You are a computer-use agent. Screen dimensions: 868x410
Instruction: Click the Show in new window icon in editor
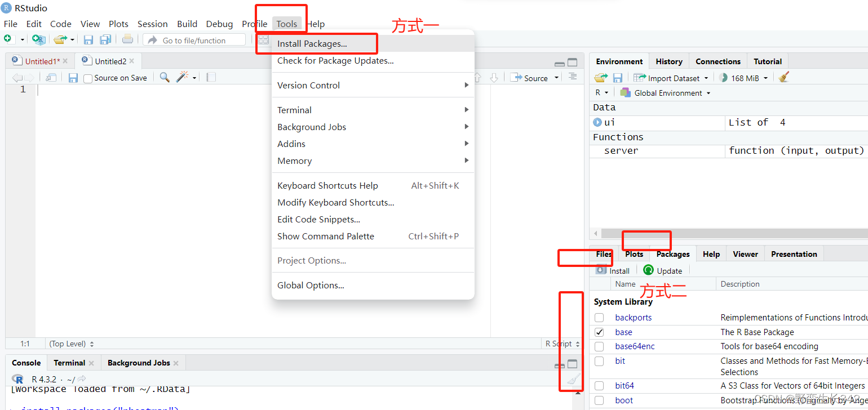tap(51, 78)
